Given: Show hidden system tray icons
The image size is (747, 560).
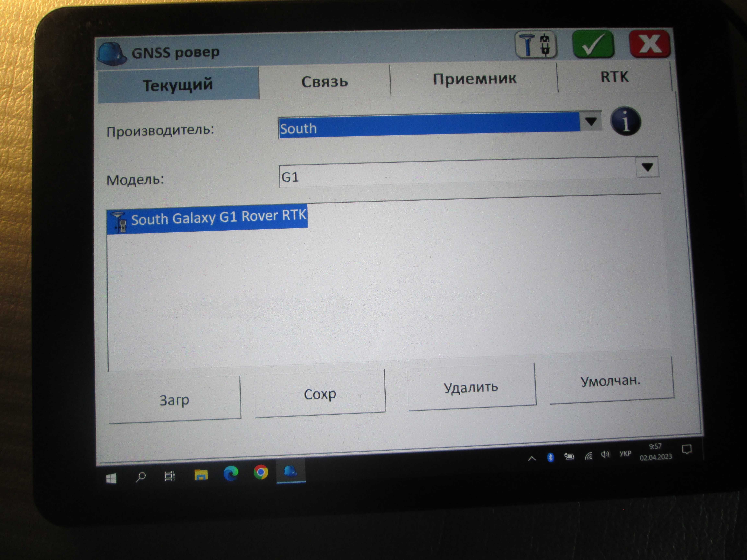Looking at the screenshot, I should pyautogui.click(x=532, y=458).
